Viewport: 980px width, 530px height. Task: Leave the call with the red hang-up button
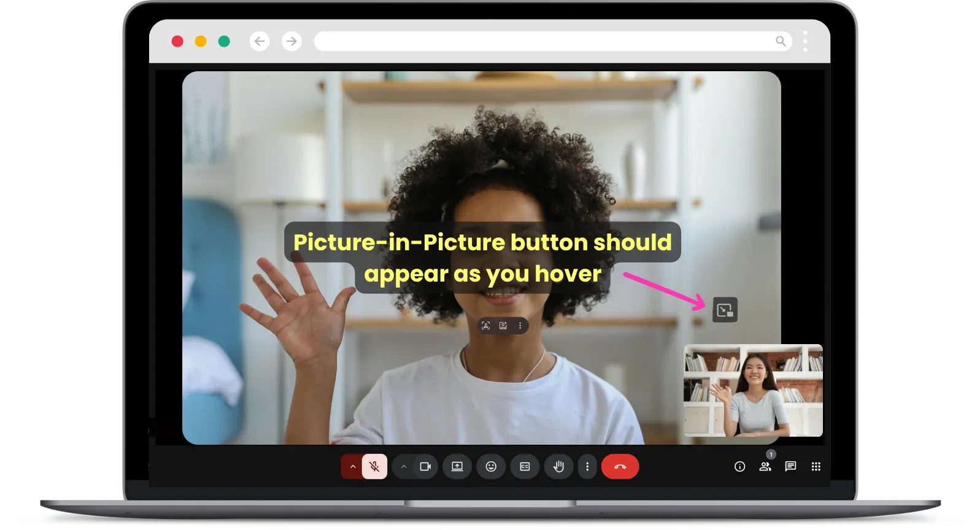pyautogui.click(x=620, y=467)
